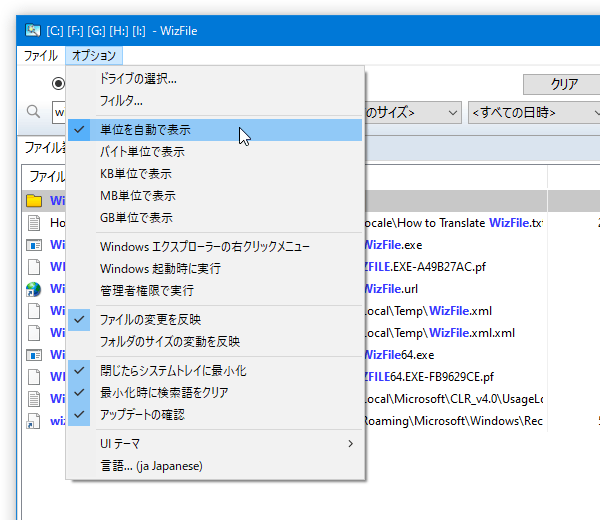Screen dimensions: 600x520
Task: Click file icon of WizFile.xml.xml row
Action: point(34,333)
